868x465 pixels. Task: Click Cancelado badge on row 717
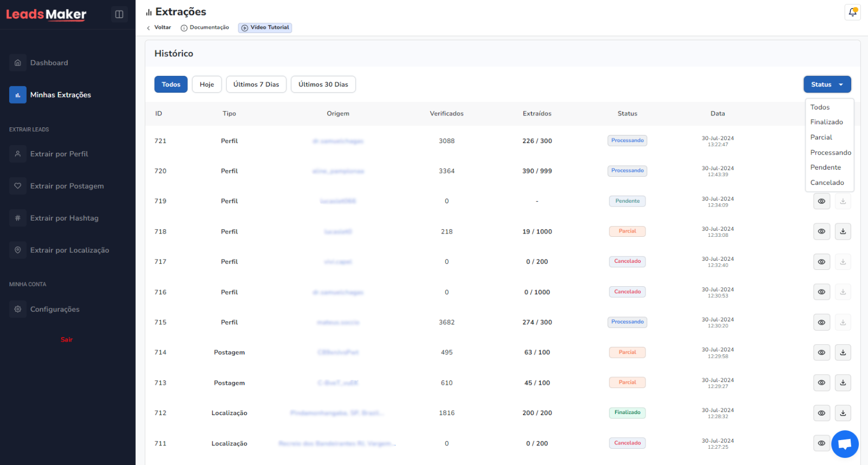point(628,262)
